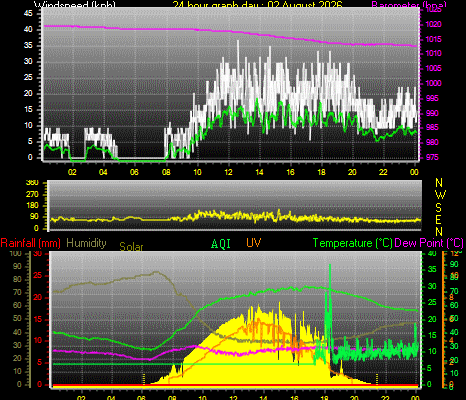The image size is (466, 400).
Task: Click the Windspeed (kph) axis title
Action: pos(75,5)
